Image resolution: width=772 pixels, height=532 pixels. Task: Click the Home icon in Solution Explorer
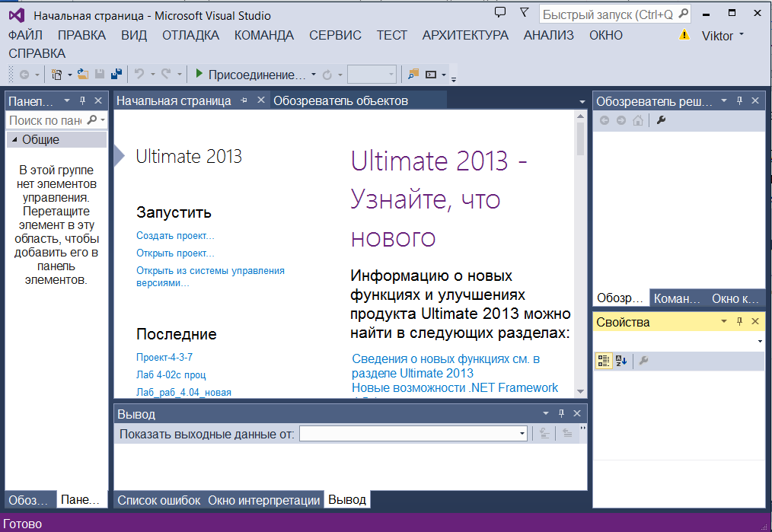pos(637,120)
